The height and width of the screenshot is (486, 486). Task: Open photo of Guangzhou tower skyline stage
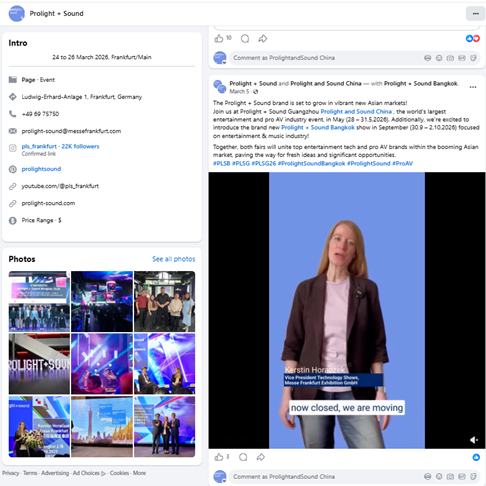[x=102, y=426]
